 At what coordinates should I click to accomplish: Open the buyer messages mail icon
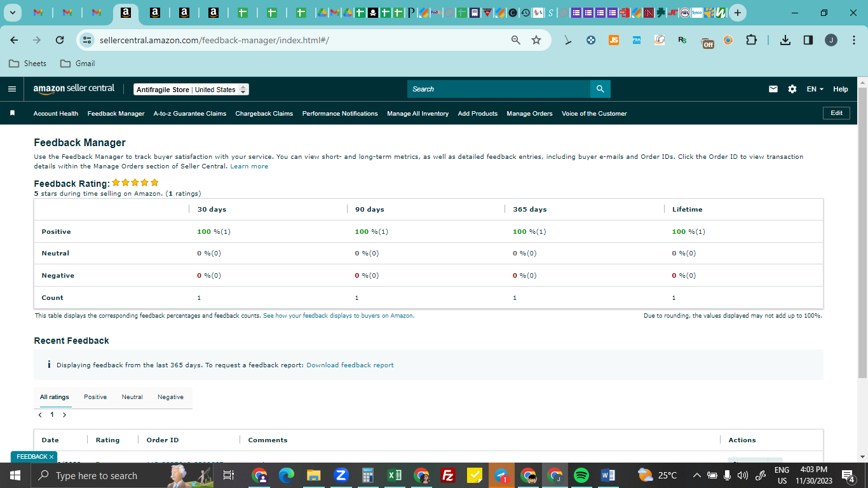click(773, 89)
